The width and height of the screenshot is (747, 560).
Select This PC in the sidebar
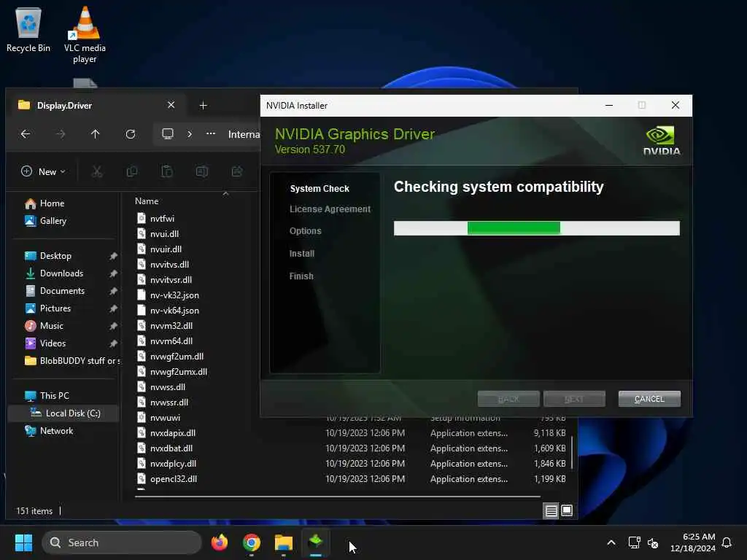click(54, 396)
